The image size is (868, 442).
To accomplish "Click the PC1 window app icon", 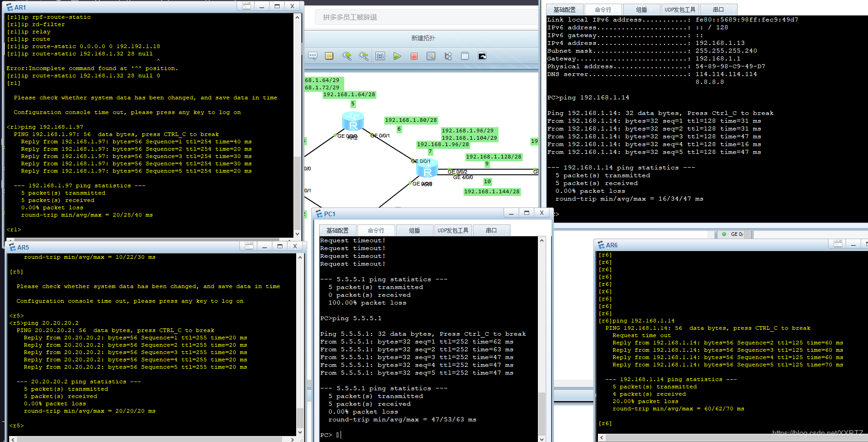I will click(319, 214).
